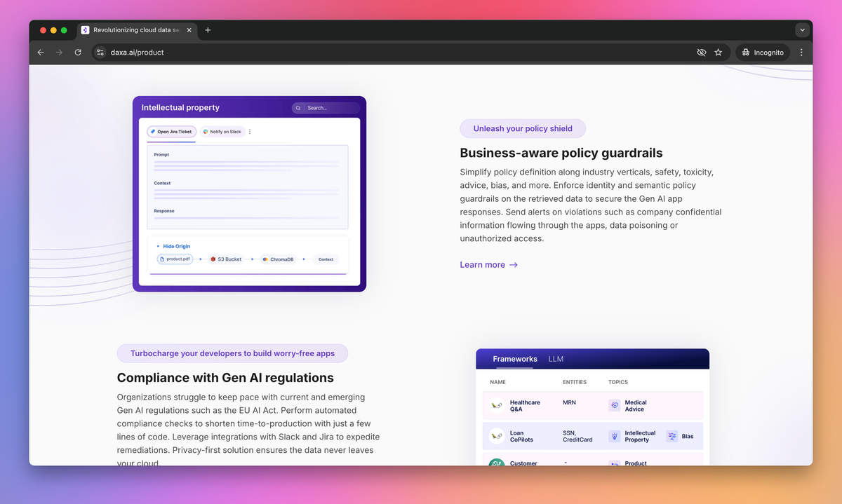Image resolution: width=842 pixels, height=504 pixels.
Task: Open the Learn more link
Action: (489, 265)
